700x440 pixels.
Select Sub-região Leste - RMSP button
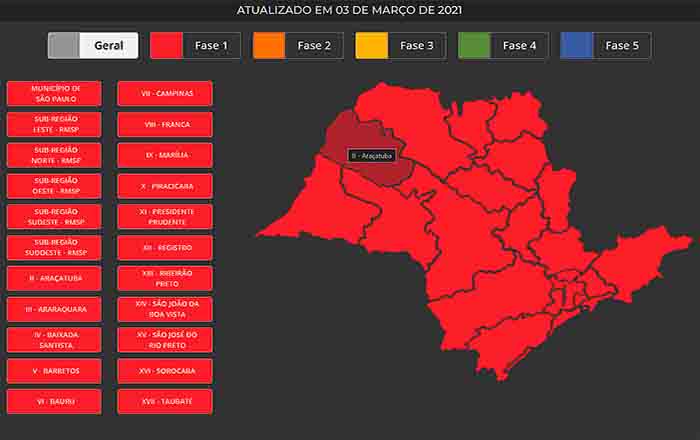point(56,124)
